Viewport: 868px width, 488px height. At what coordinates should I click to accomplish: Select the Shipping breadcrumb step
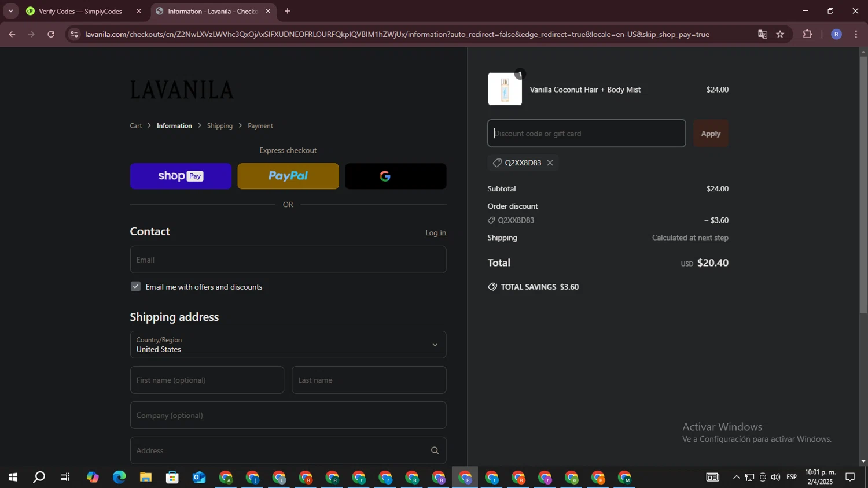click(x=220, y=125)
